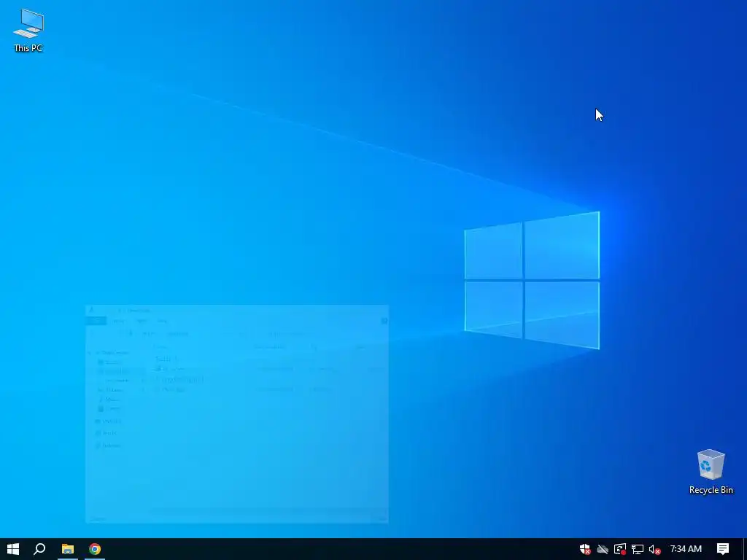The image size is (747, 560).
Task: Open taskbar search magnifier
Action: (39, 549)
